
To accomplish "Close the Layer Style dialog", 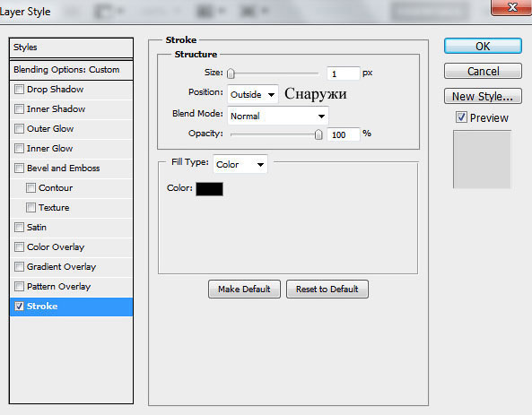I will (511, 7).
